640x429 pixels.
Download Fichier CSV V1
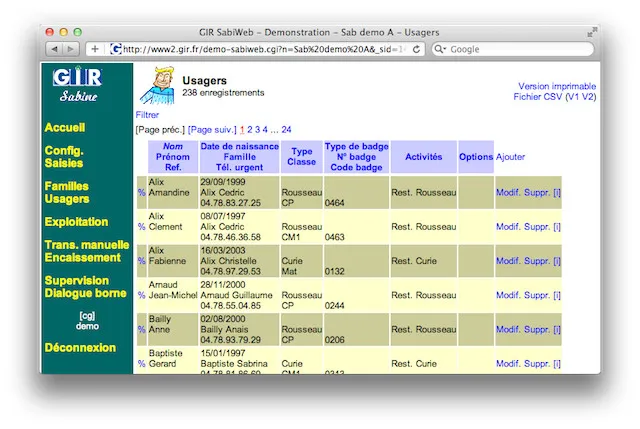(x=573, y=97)
